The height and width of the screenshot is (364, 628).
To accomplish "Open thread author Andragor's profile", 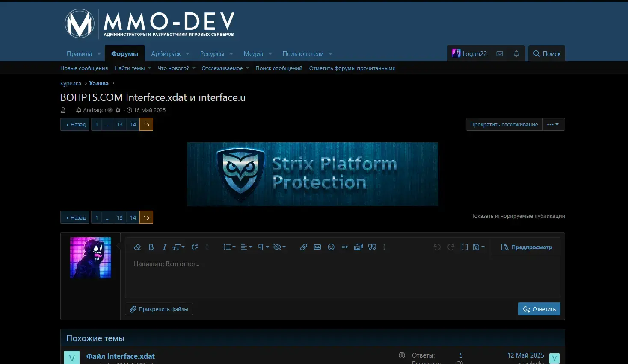I will click(95, 110).
